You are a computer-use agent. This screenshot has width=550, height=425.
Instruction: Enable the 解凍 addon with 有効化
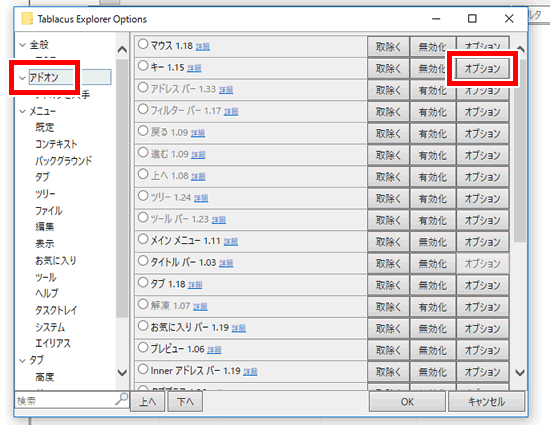433,307
